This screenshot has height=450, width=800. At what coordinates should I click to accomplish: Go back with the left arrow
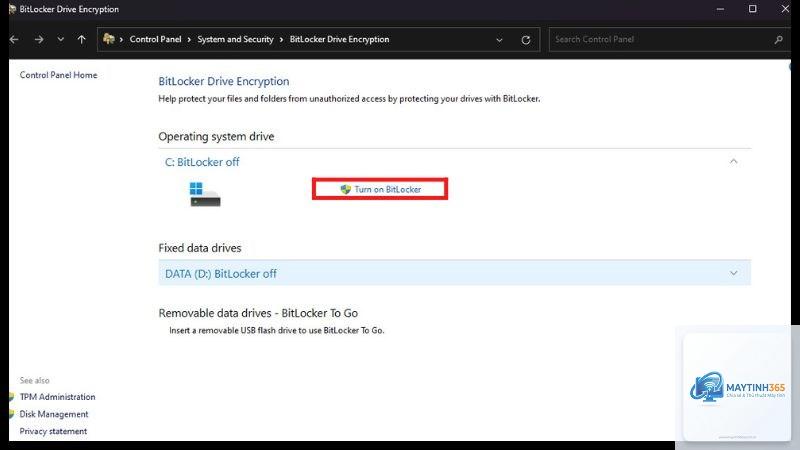(x=14, y=39)
